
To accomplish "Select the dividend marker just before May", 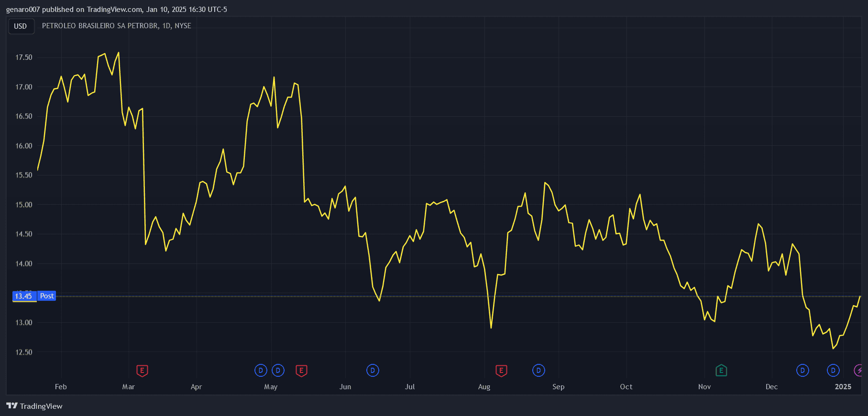I will [x=261, y=371].
